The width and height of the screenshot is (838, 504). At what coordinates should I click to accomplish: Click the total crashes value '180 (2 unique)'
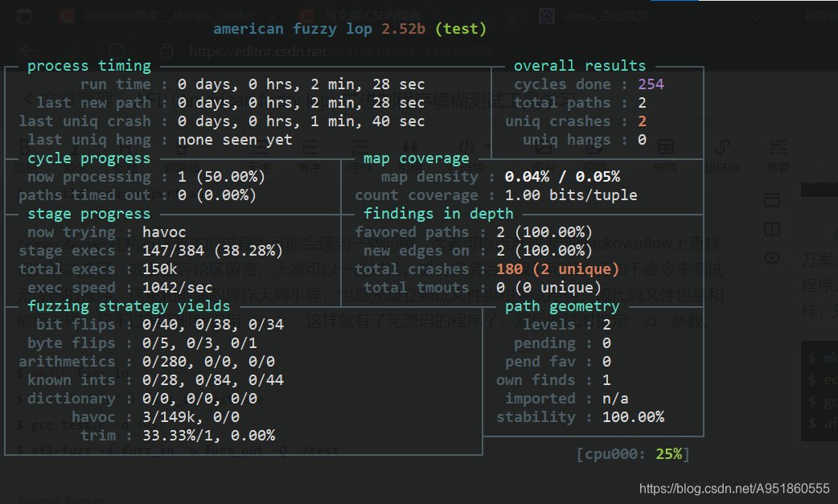[557, 269]
